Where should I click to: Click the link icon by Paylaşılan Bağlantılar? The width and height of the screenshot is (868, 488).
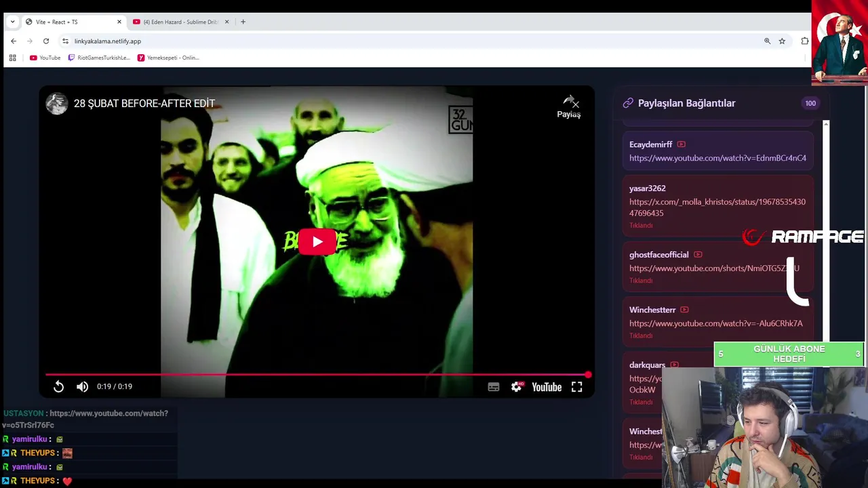tap(628, 103)
